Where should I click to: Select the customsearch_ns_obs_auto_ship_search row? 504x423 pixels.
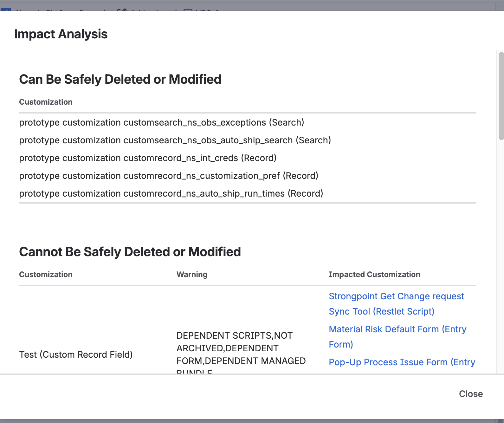(175, 140)
